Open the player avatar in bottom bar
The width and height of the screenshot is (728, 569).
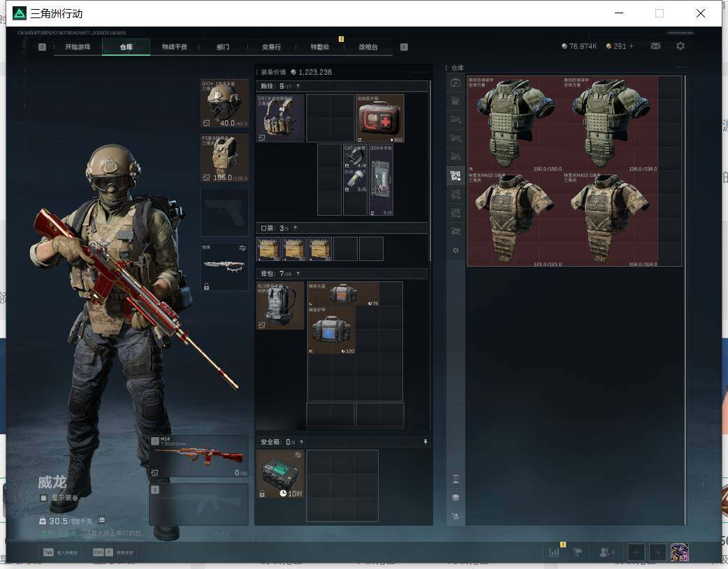679,552
